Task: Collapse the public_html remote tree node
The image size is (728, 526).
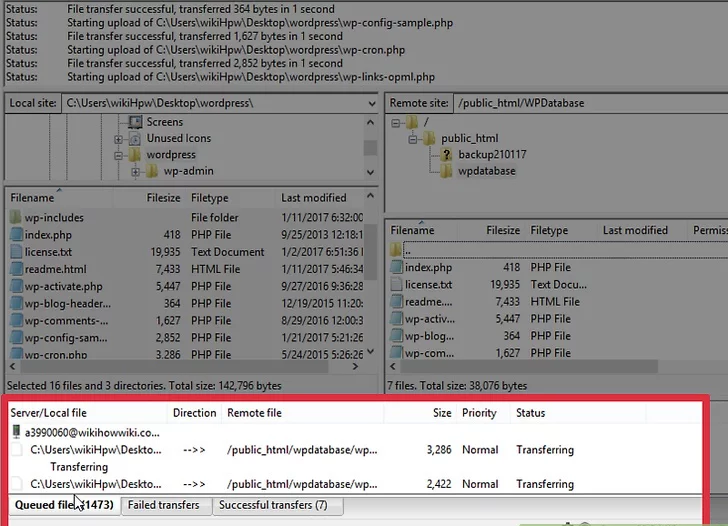Action: tap(412, 139)
